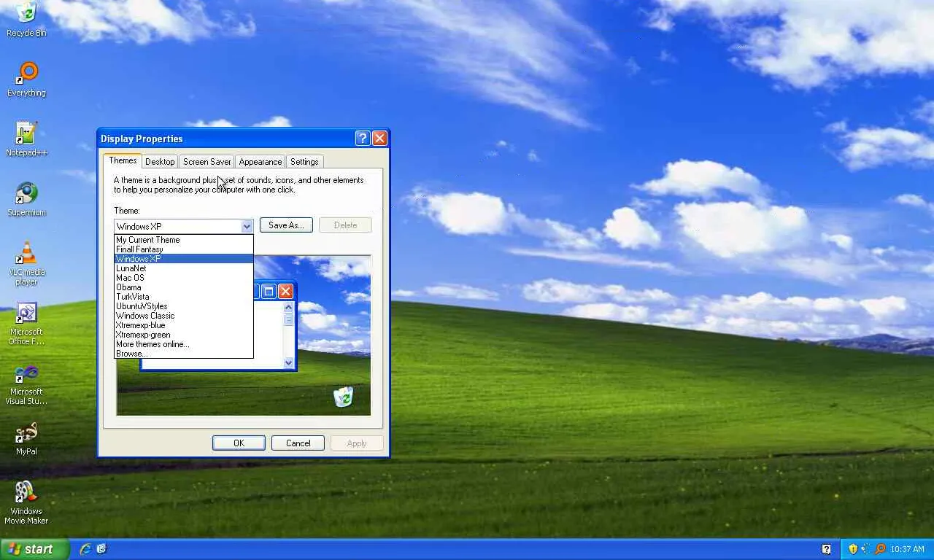Screen dimensions: 934x560
Task: Choose the Xtremexp-blue theme
Action: click(184, 325)
